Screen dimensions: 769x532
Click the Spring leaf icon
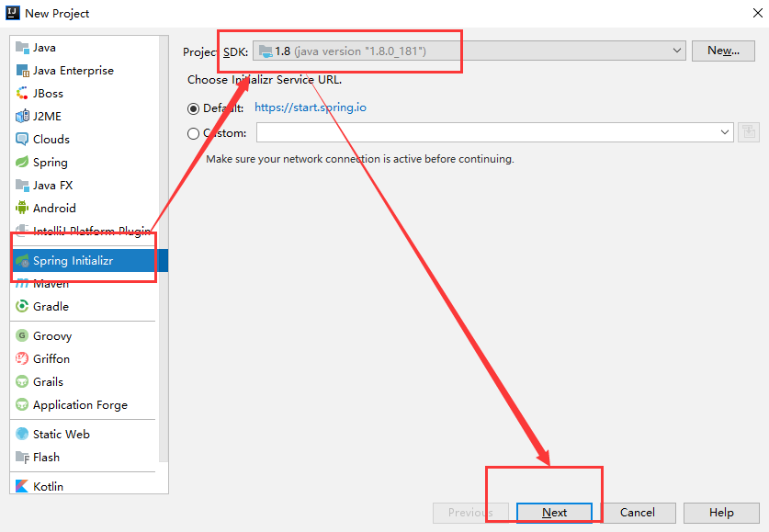click(22, 162)
